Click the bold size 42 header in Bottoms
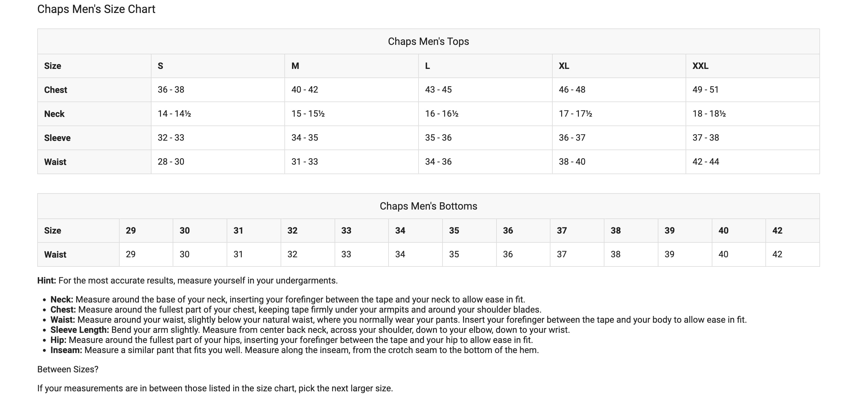Screen dimensions: 868x397 [777, 230]
